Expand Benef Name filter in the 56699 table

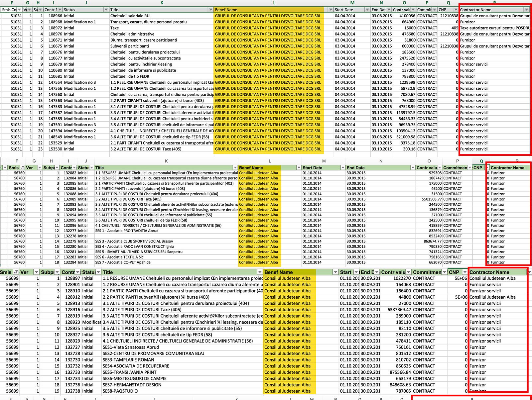[335, 272]
